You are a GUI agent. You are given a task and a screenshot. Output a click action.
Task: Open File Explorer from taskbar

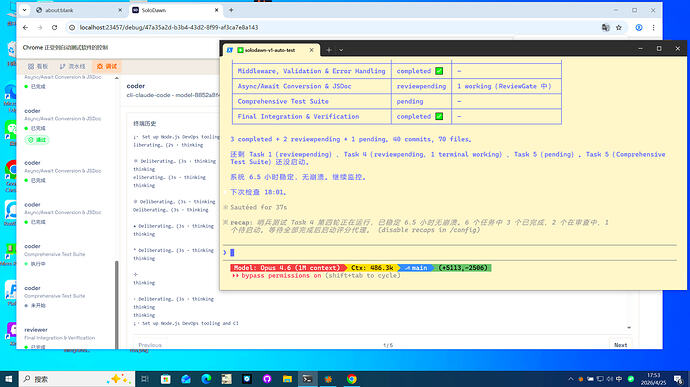pos(287,379)
